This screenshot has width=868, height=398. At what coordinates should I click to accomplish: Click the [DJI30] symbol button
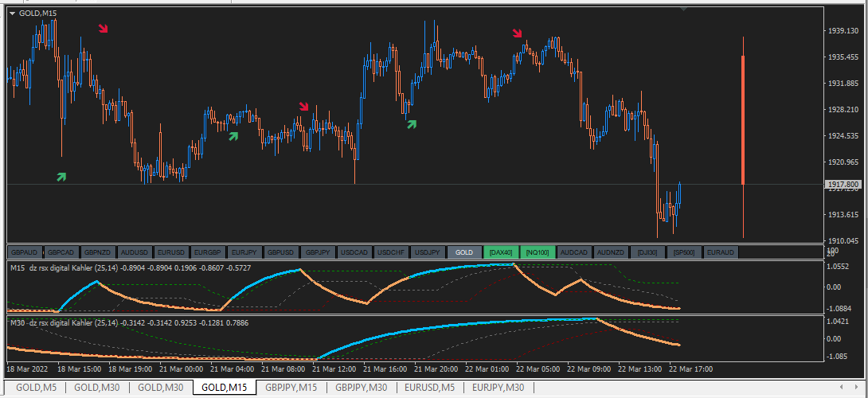coord(647,252)
